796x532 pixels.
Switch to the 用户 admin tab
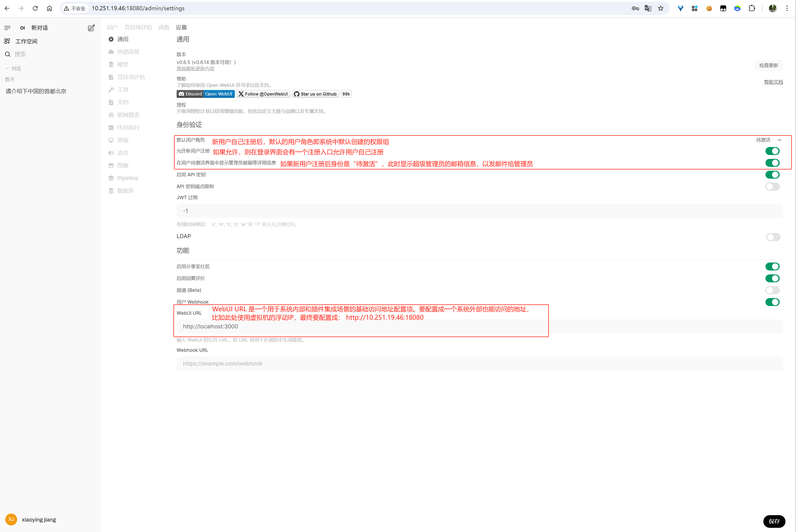[112, 27]
